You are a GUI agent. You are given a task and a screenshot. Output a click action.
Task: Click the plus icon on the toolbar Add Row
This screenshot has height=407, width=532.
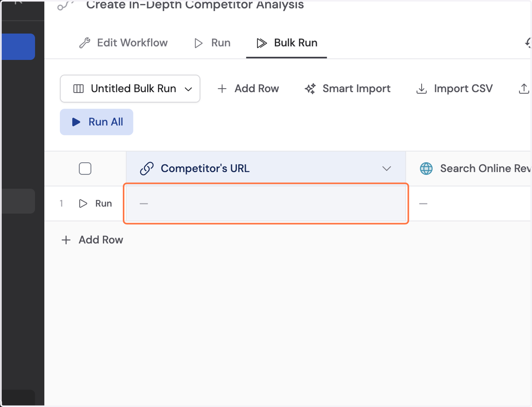[x=222, y=89]
